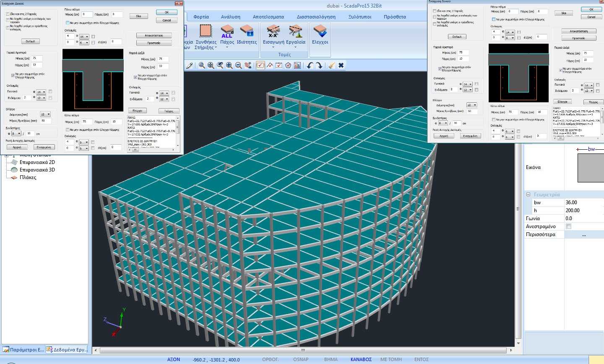Select the pencil tool in the toolbar
This screenshot has height=364, width=604.
[190, 65]
